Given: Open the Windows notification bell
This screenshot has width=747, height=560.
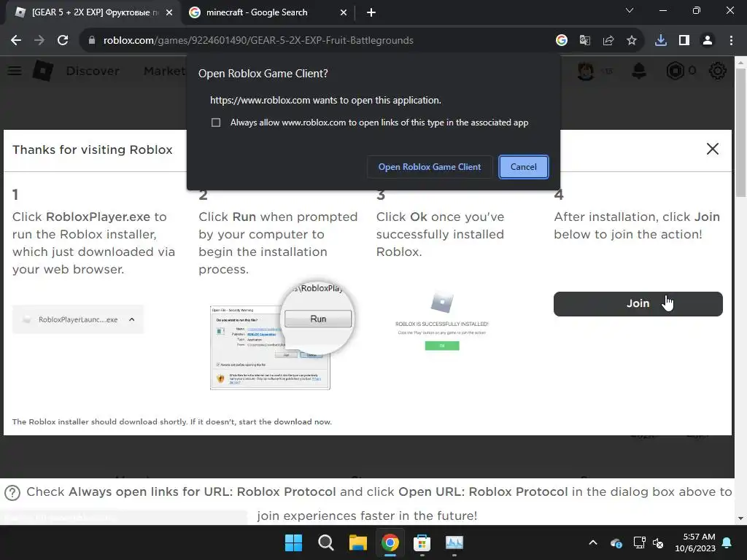Looking at the screenshot, I should click(x=727, y=542).
